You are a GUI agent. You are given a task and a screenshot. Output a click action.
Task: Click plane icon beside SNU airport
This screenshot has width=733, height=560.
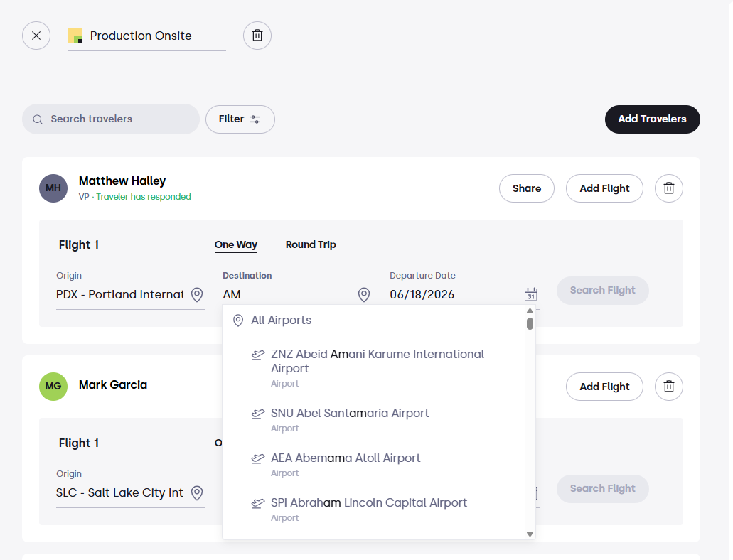[x=258, y=414]
